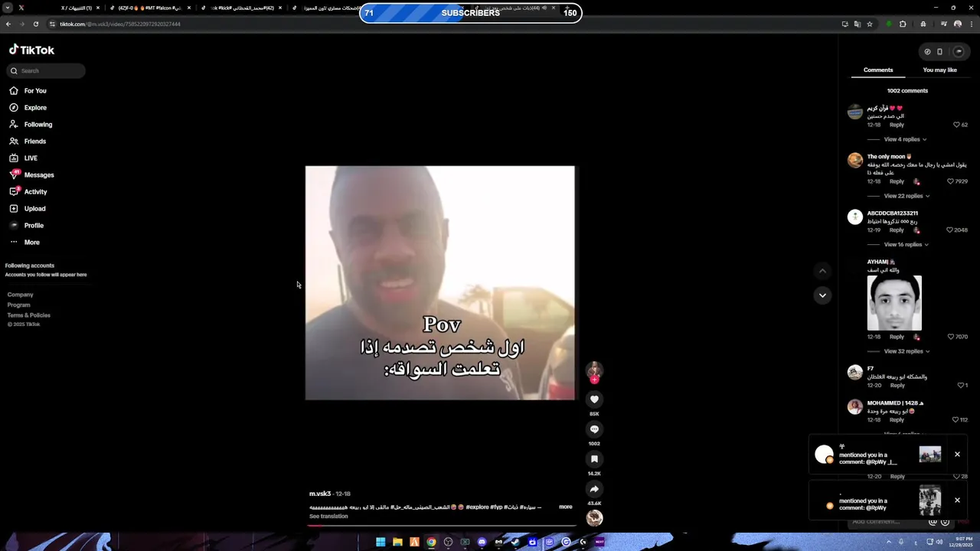Viewport: 980px width, 551px height.
Task: Expand View 32 replies
Action: coord(906,351)
